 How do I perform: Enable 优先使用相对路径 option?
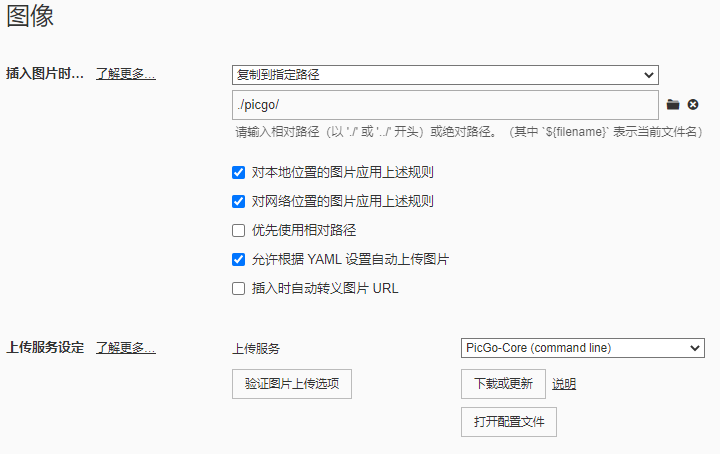coord(238,230)
